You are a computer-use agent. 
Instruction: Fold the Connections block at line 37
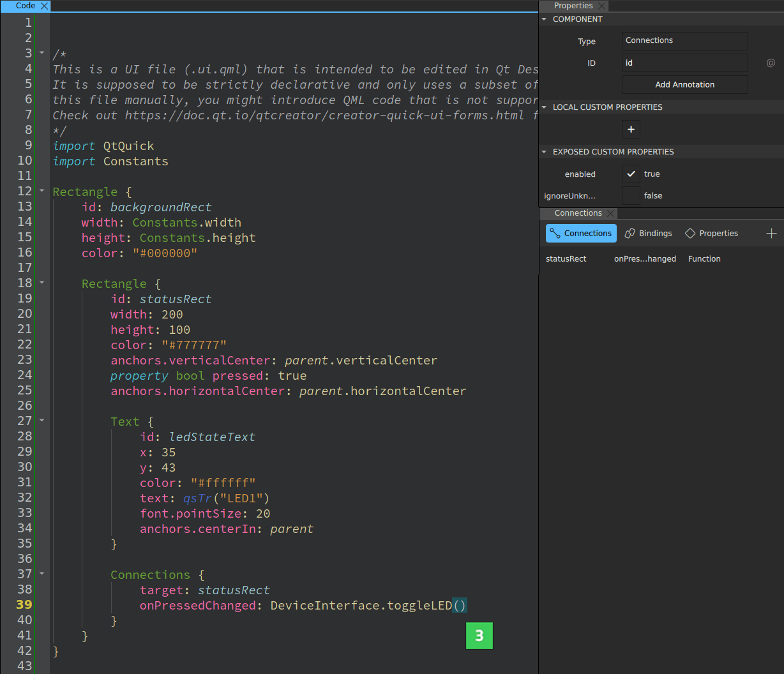click(41, 574)
